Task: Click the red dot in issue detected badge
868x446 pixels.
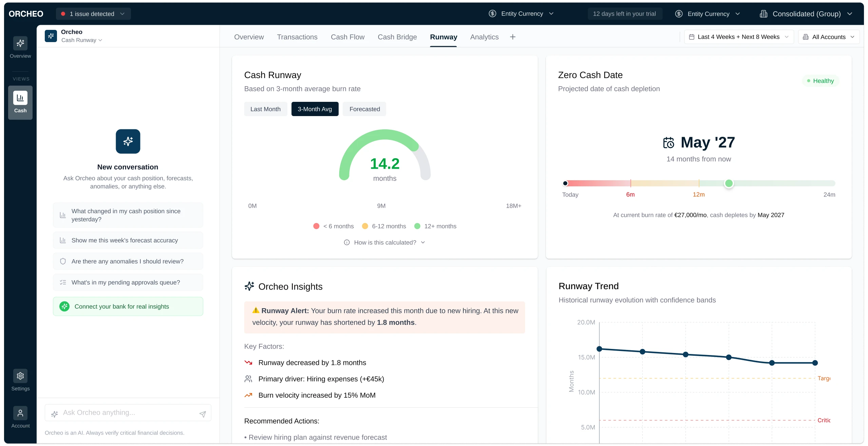Action: 63,14
